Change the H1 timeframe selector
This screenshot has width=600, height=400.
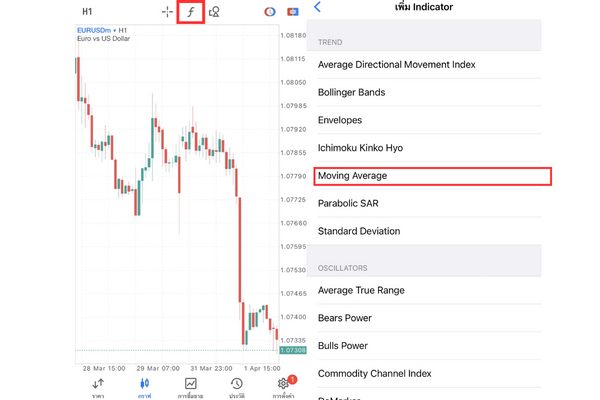pos(87,12)
